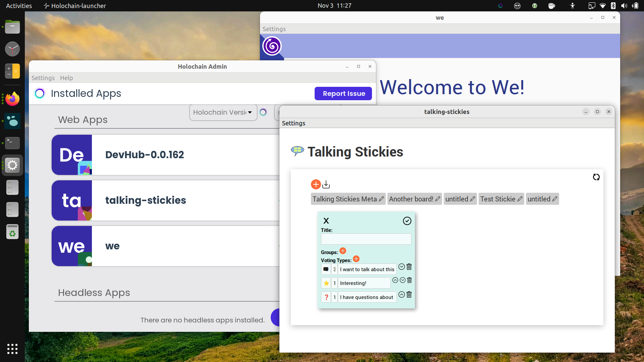Add a voting type with orange plus
Image resolution: width=644 pixels, height=362 pixels.
pos(356,259)
